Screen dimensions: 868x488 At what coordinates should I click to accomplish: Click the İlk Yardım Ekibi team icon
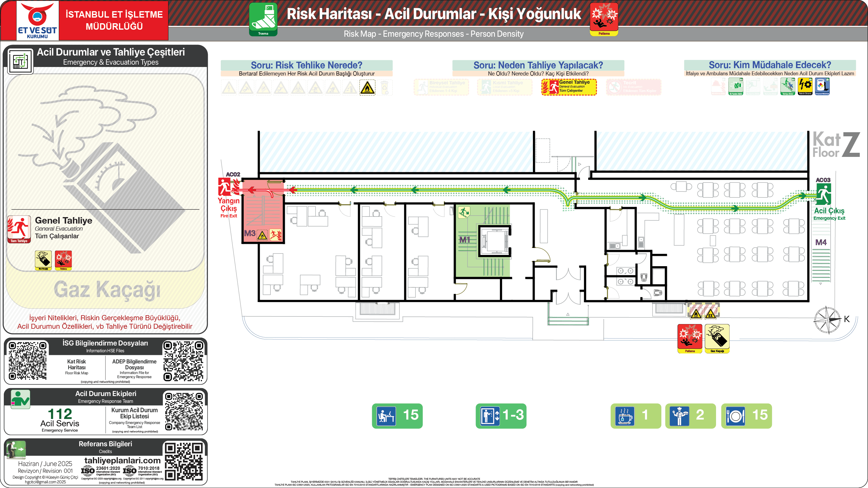(735, 87)
